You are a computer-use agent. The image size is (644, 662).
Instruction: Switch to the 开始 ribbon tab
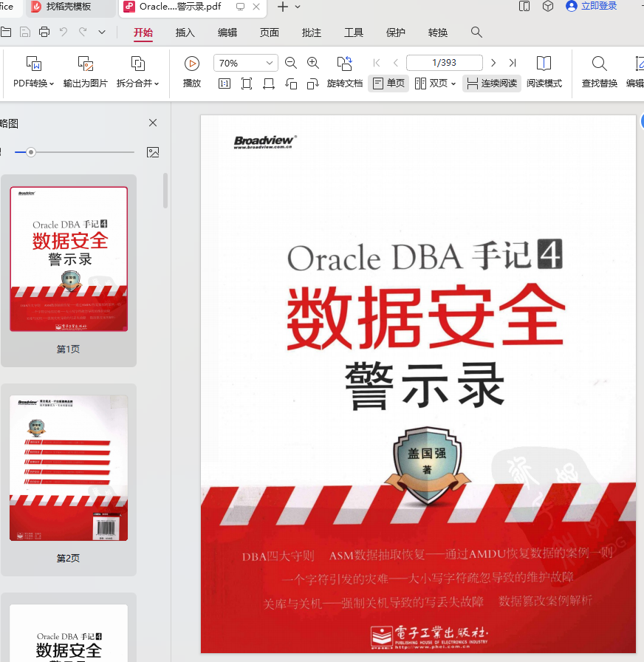[143, 33]
